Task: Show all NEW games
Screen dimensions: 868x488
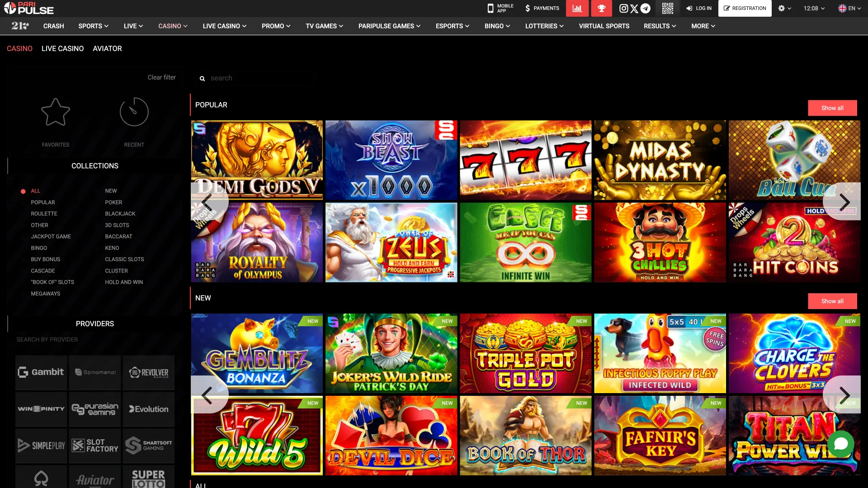Action: (832, 301)
